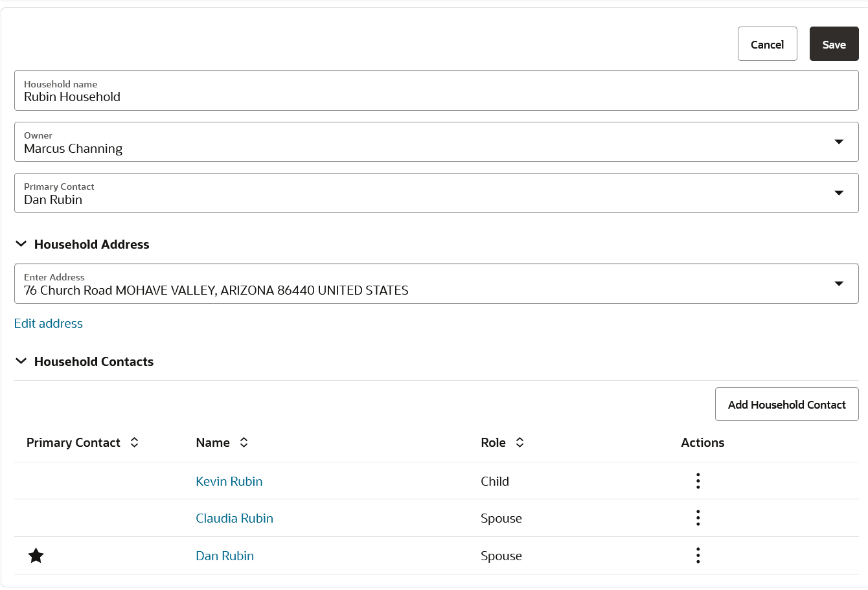Open Claudia Rubin's contact record
The image size is (868, 590).
[234, 517]
